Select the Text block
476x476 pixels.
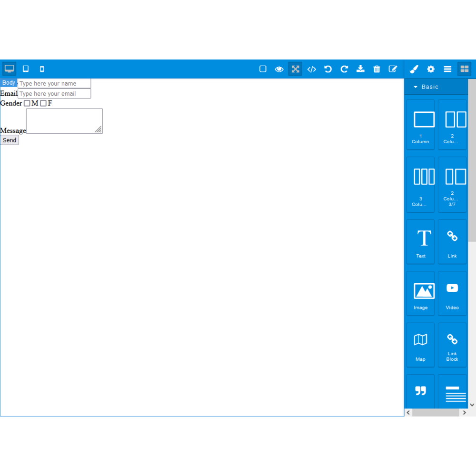click(420, 242)
